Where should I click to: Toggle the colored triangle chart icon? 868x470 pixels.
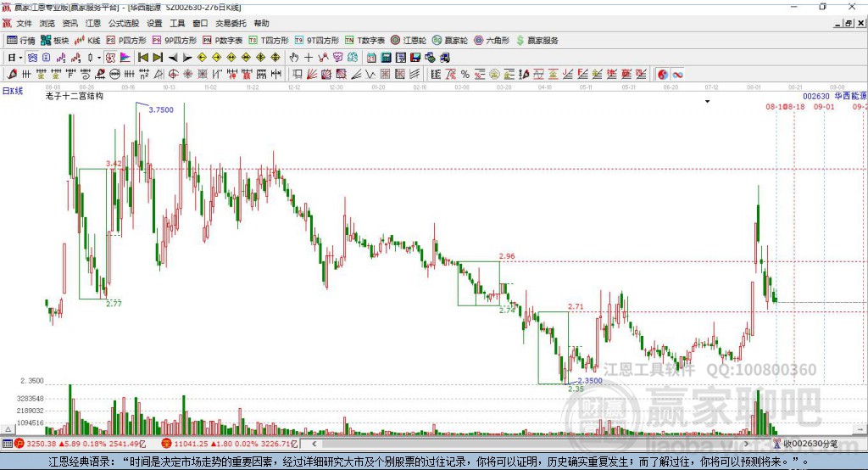[125, 58]
